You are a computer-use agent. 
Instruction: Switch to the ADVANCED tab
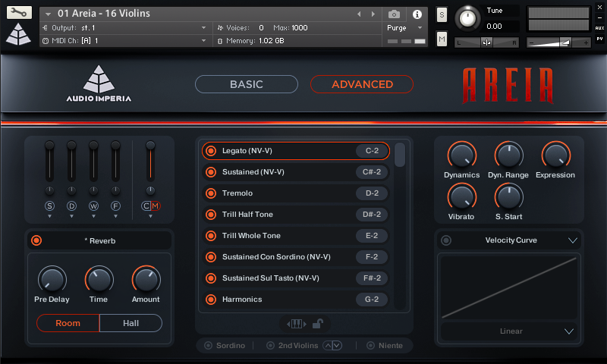coord(362,84)
